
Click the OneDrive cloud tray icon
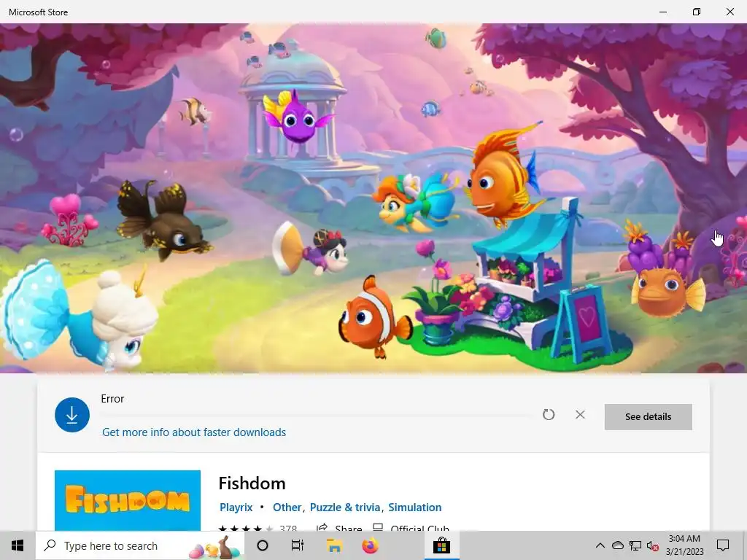point(617,545)
